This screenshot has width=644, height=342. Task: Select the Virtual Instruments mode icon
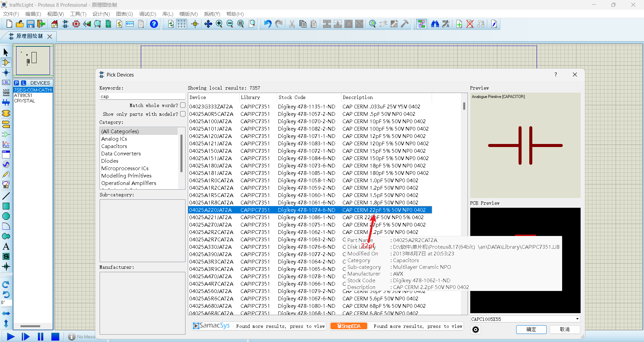pos(6,185)
